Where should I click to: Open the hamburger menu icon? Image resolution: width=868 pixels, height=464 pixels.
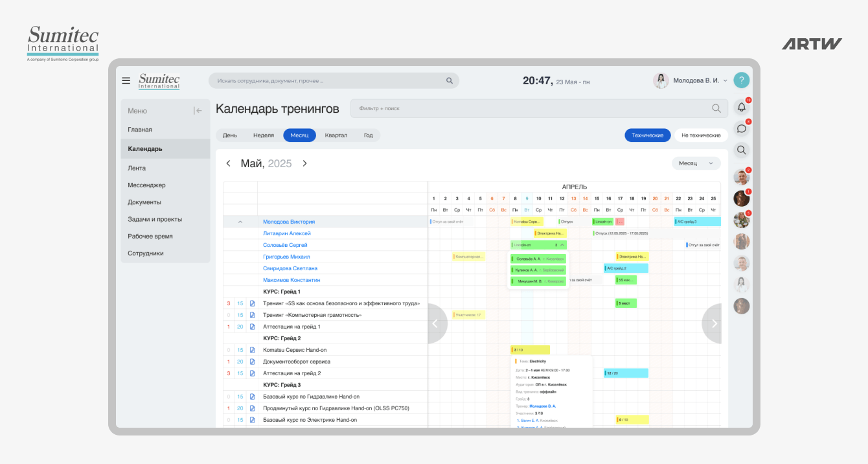126,80
